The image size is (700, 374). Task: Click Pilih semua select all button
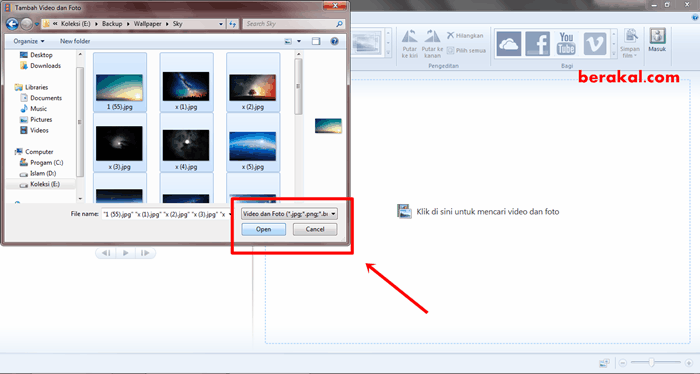(466, 50)
